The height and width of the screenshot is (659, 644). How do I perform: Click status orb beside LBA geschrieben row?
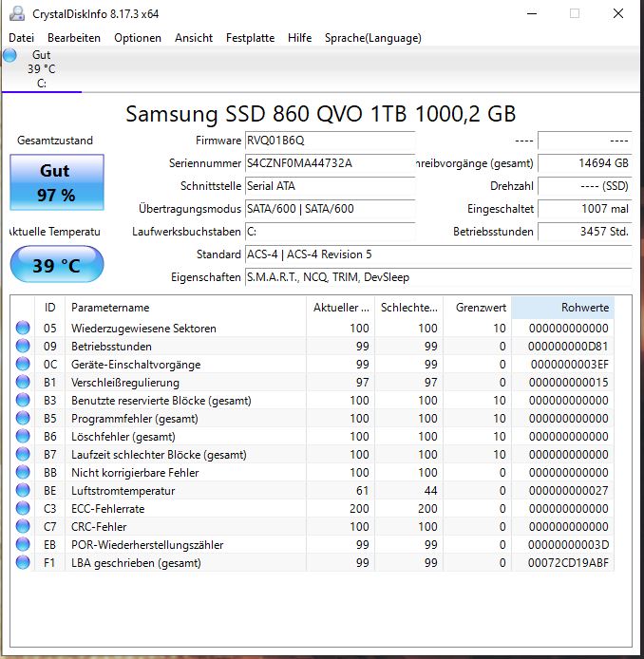coord(23,563)
